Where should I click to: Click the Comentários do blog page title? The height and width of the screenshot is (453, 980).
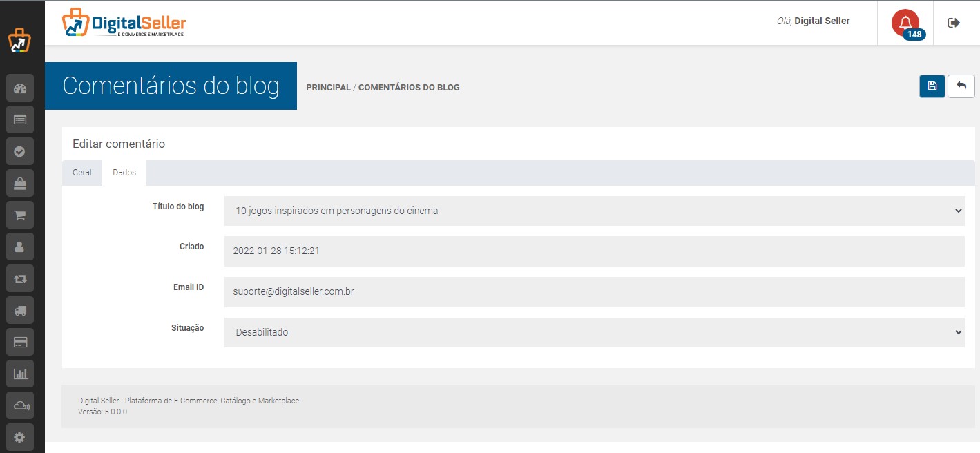point(171,86)
